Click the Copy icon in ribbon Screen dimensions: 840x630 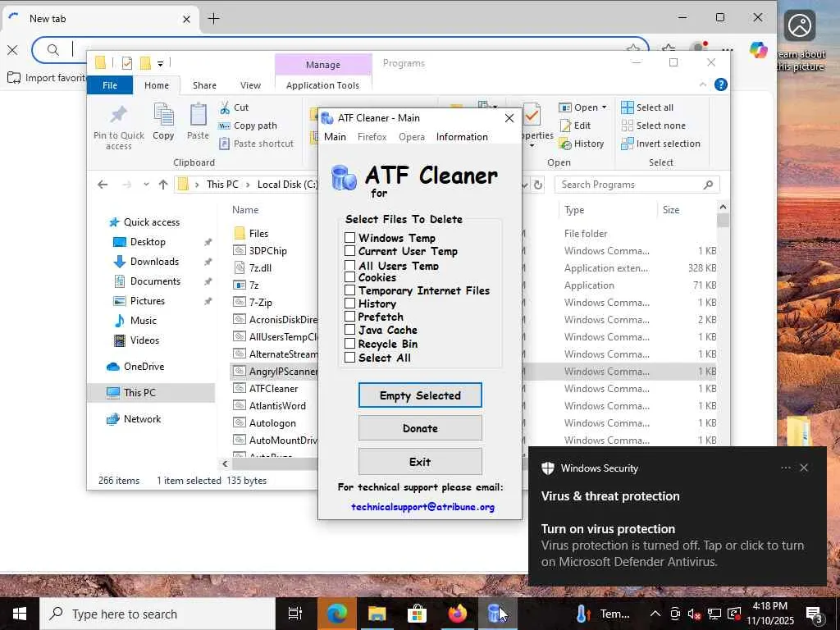(163, 114)
